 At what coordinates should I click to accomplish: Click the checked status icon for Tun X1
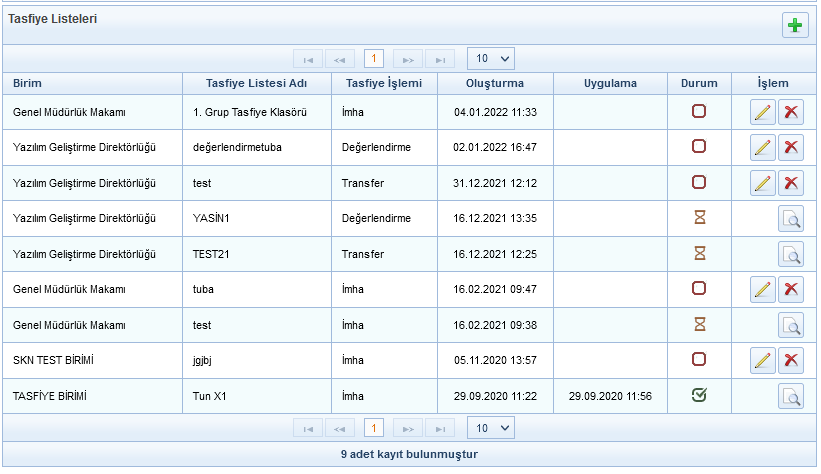coord(699,396)
